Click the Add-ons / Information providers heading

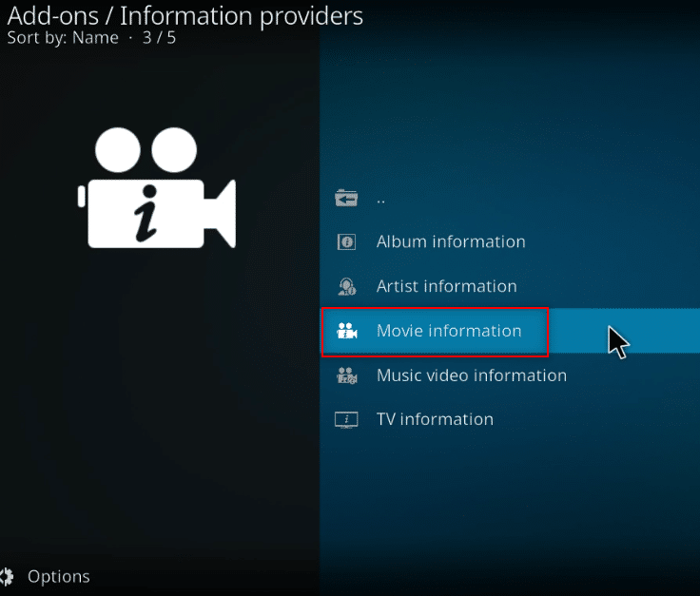tap(185, 16)
